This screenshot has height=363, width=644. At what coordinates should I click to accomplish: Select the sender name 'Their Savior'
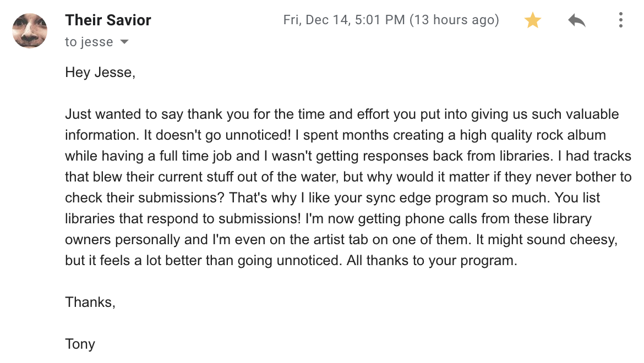tap(108, 20)
